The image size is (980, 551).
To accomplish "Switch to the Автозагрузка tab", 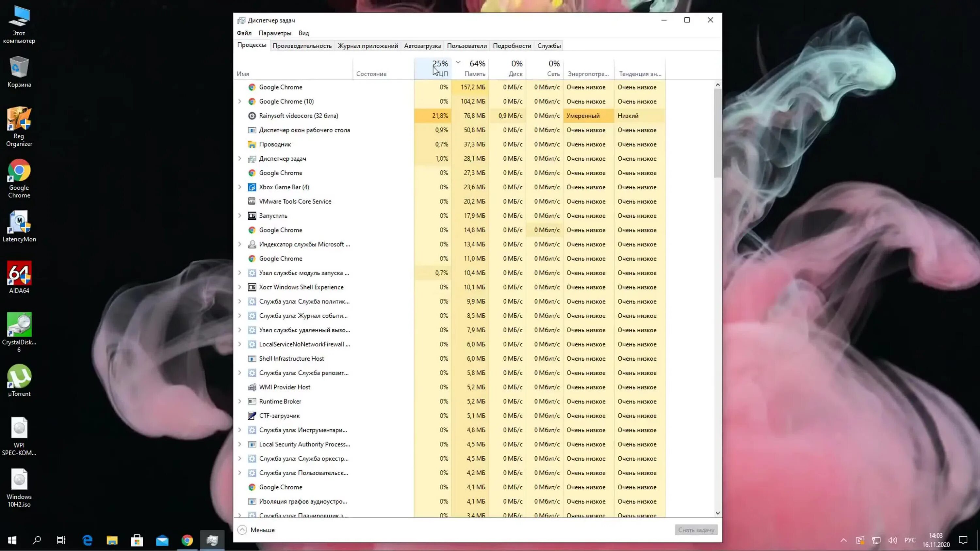I will pyautogui.click(x=422, y=46).
